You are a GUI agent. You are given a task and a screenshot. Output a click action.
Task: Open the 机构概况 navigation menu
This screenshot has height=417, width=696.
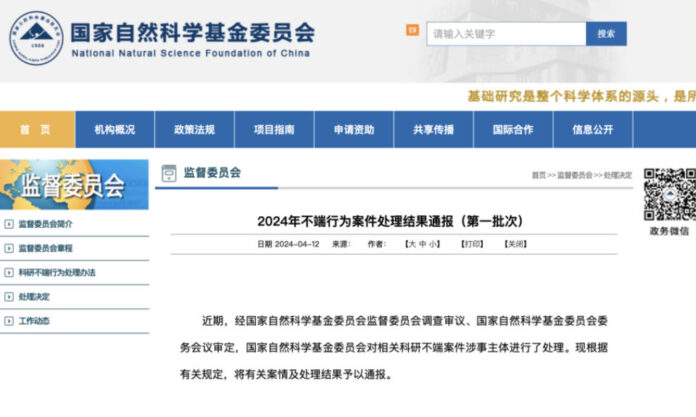[115, 129]
